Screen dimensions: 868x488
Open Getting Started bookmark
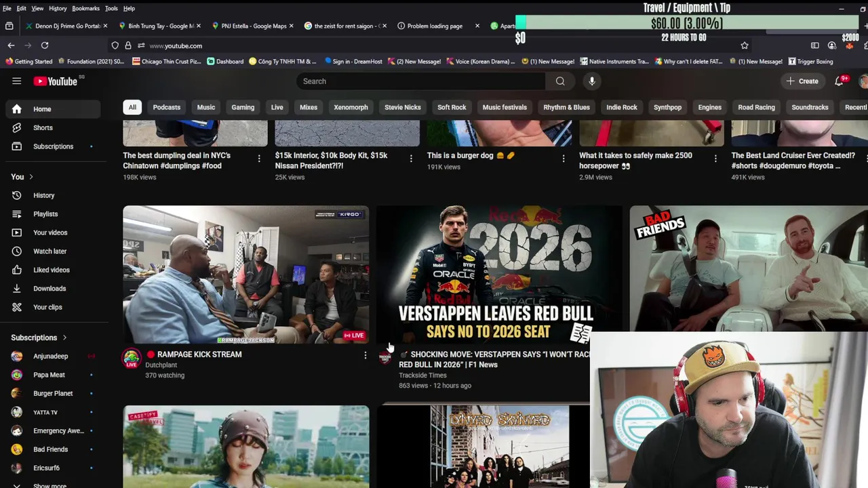[28, 62]
